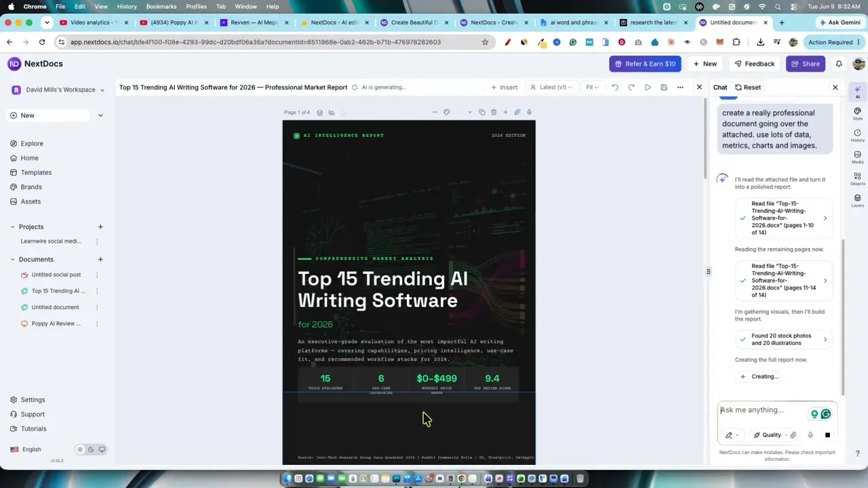Expand the Found 20 stock photos step

tap(784, 340)
